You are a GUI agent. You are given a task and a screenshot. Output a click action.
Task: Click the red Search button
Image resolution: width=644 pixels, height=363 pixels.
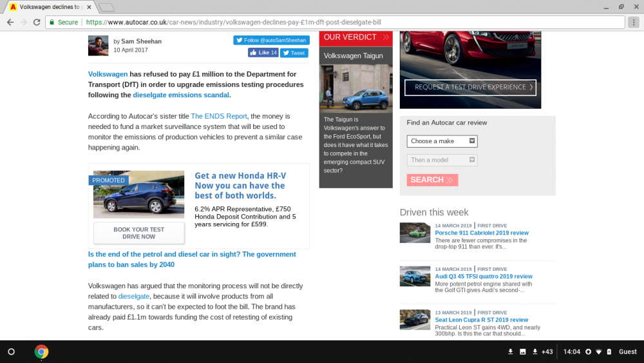coord(432,180)
